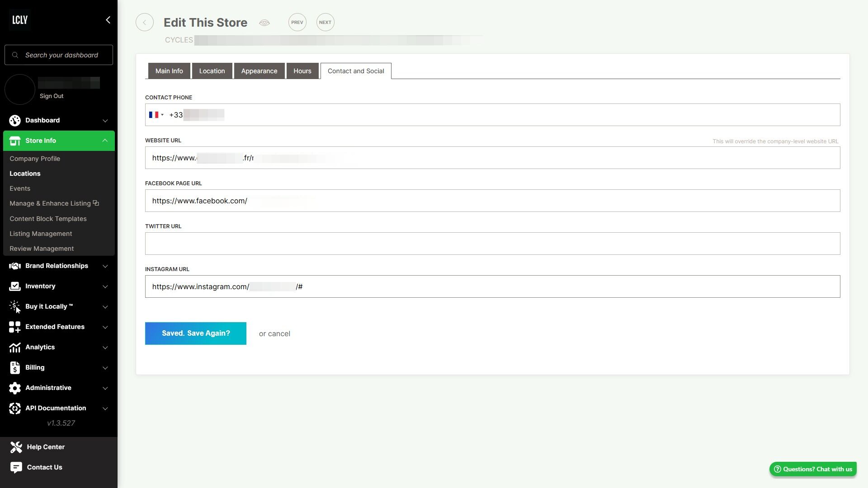Click the Analytics chart icon
The width and height of the screenshot is (868, 488).
pyautogui.click(x=15, y=347)
